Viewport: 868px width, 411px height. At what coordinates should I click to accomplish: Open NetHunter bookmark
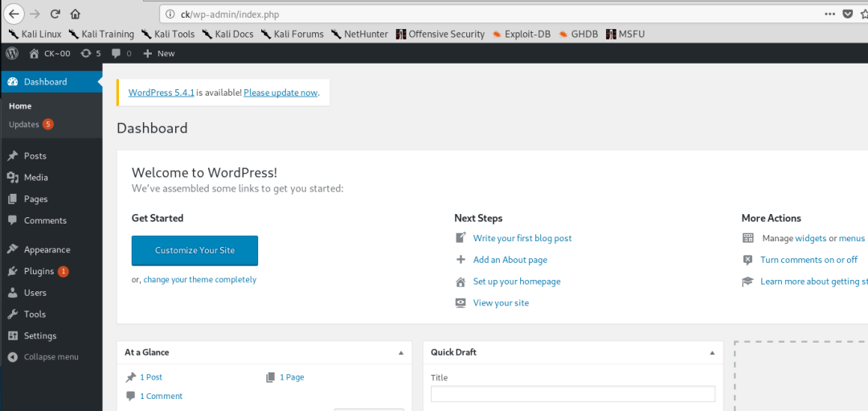[360, 35]
